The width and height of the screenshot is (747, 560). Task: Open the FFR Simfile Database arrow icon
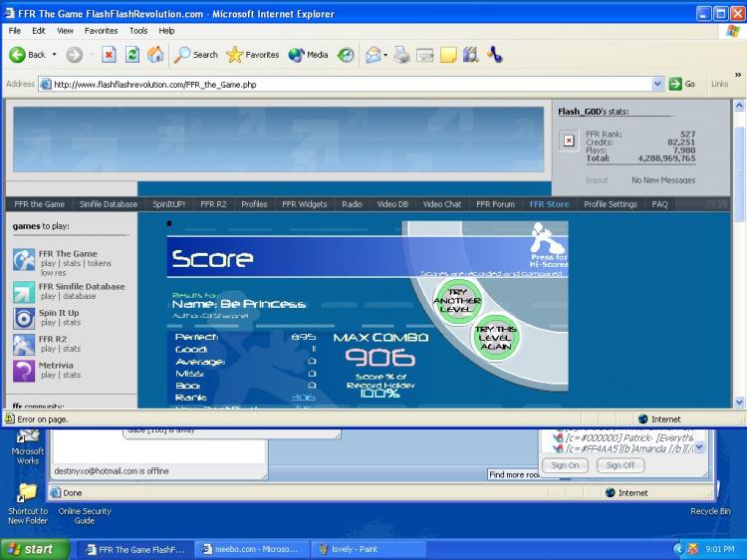(x=24, y=292)
